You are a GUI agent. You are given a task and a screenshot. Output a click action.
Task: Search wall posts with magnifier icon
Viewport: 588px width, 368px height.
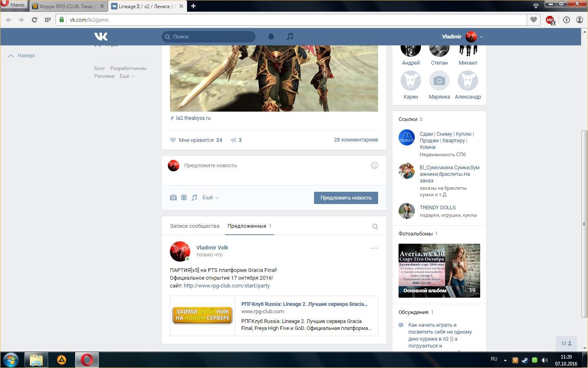(375, 227)
